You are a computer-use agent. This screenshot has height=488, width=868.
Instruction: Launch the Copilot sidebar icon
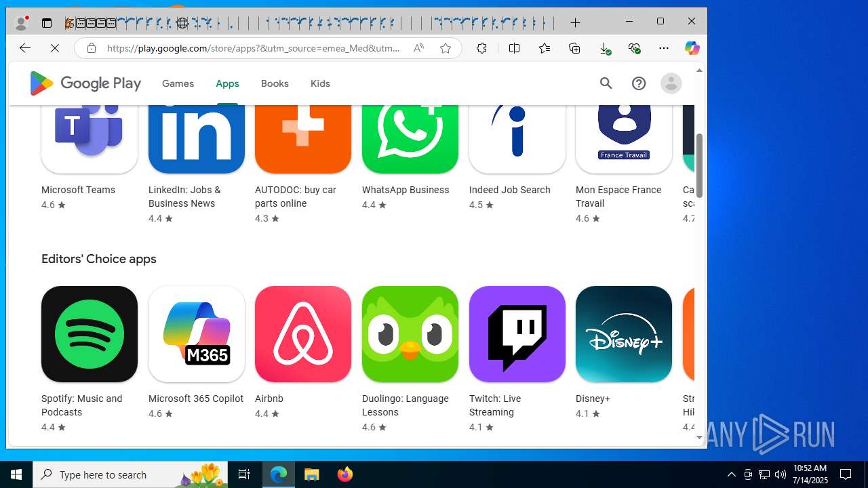692,48
